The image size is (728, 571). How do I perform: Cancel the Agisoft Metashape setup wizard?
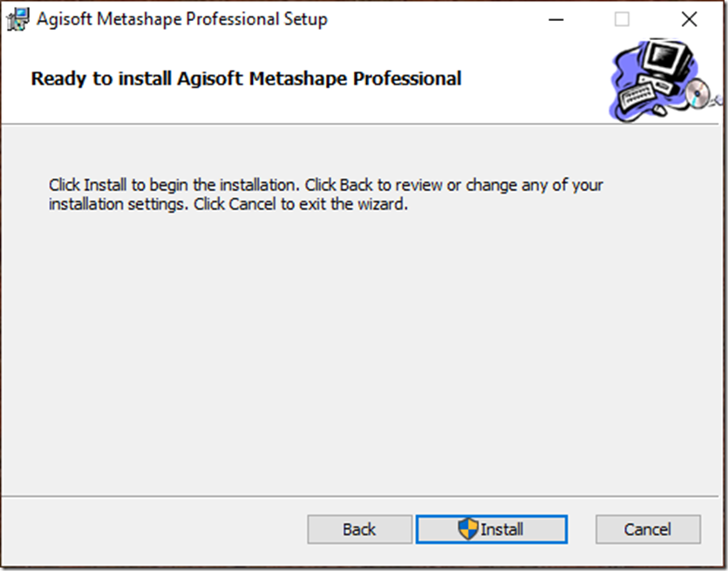(648, 529)
